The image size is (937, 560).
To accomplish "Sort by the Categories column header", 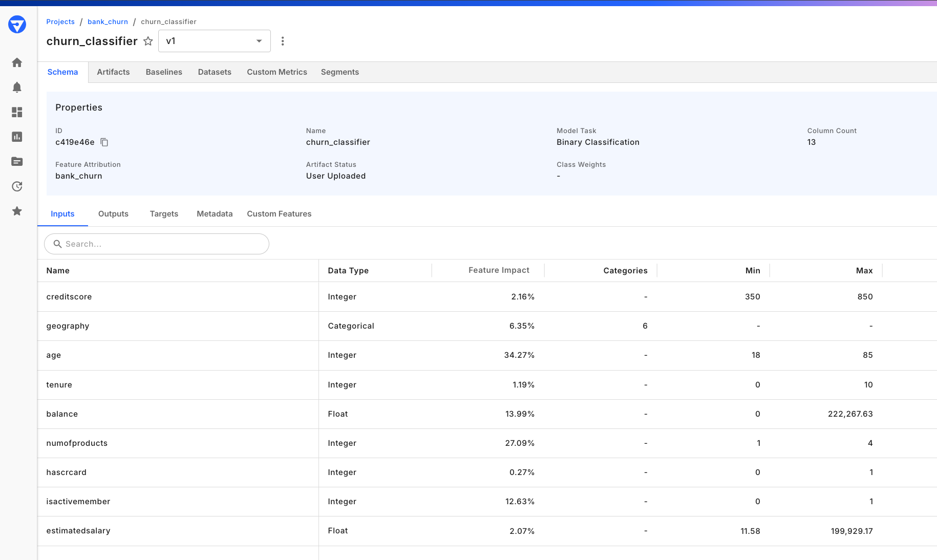I will pyautogui.click(x=625, y=271).
